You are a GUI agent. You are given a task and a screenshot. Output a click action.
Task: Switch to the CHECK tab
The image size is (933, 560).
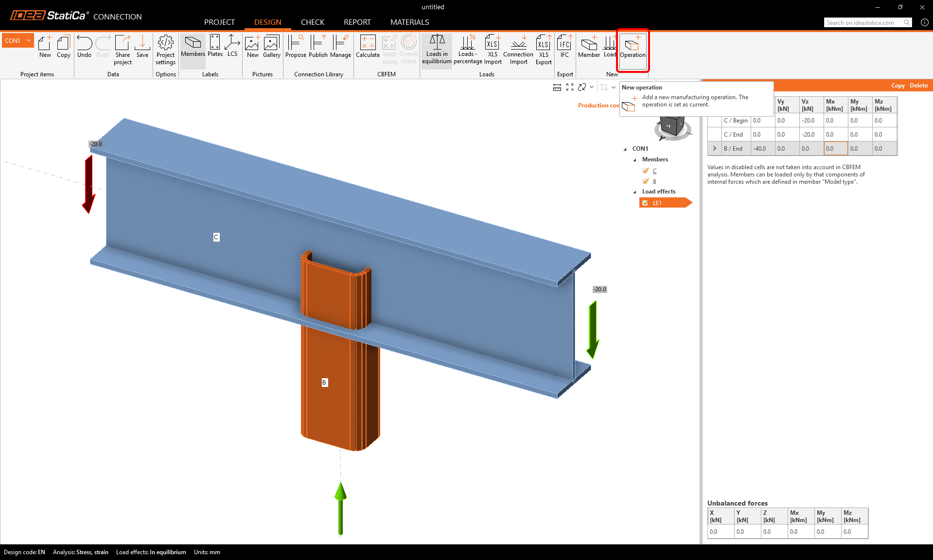(312, 22)
